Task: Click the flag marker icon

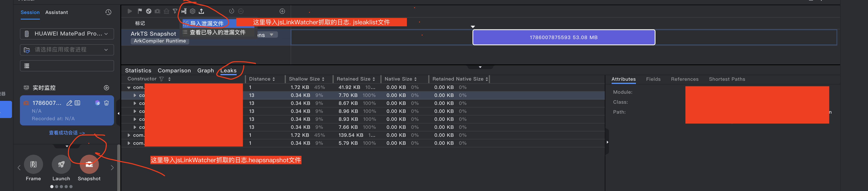Action: pos(140,11)
